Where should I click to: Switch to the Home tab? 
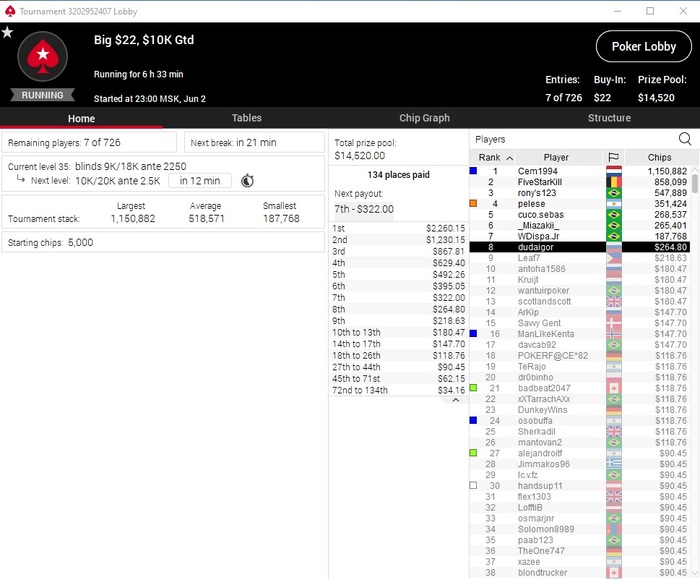coord(81,118)
